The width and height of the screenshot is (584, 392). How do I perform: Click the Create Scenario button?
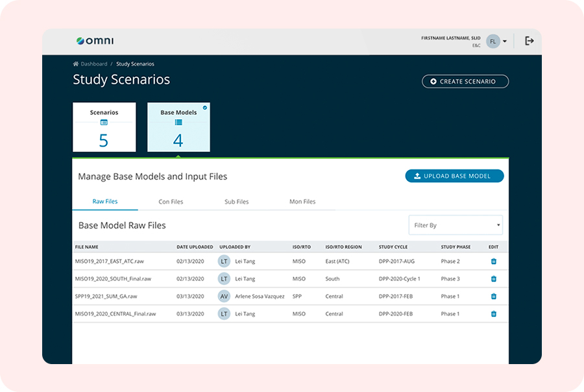click(465, 81)
